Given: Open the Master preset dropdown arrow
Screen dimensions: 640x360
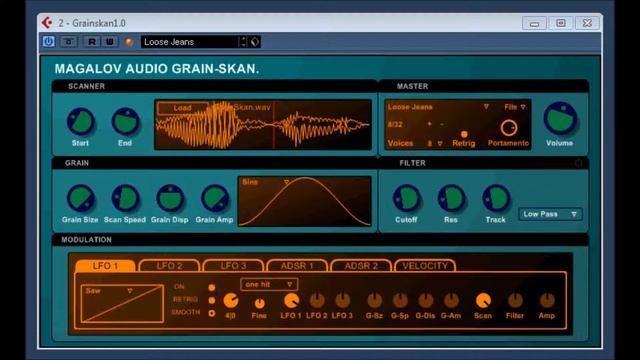Looking at the screenshot, I should [x=486, y=107].
